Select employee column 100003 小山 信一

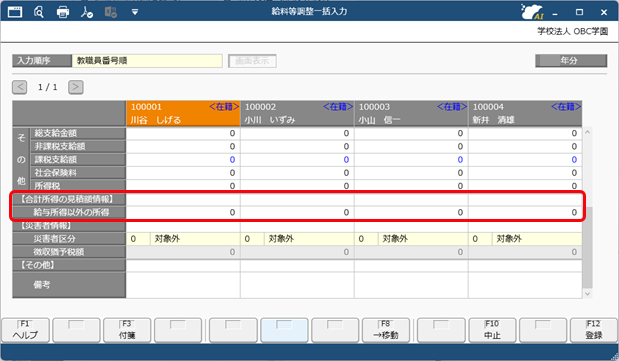click(411, 113)
